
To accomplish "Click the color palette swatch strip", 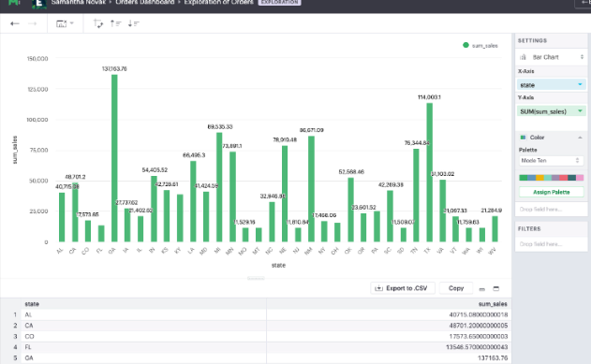I will point(551,178).
